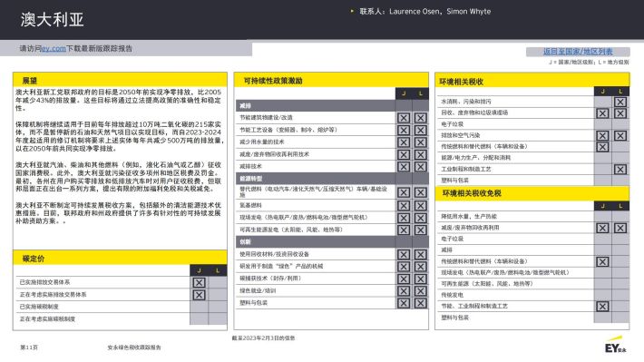
Task: Click the 可持续性政策激励 section header
Action: 331,81
